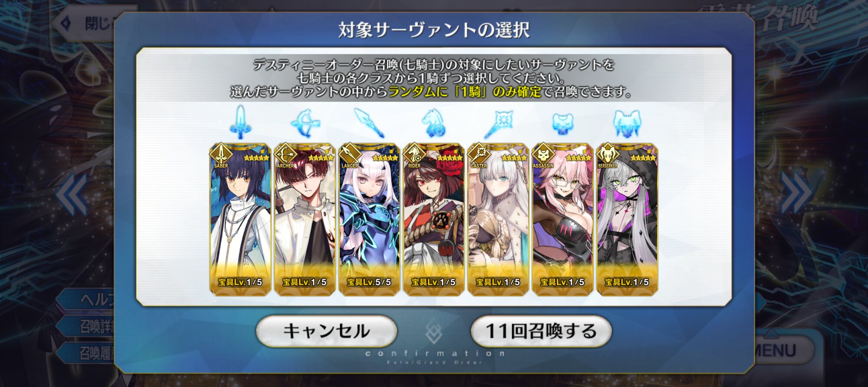Image resolution: width=868 pixels, height=387 pixels.
Task: Select the Lancer servant card with 宝具Lv.5/5
Action: click(x=369, y=219)
